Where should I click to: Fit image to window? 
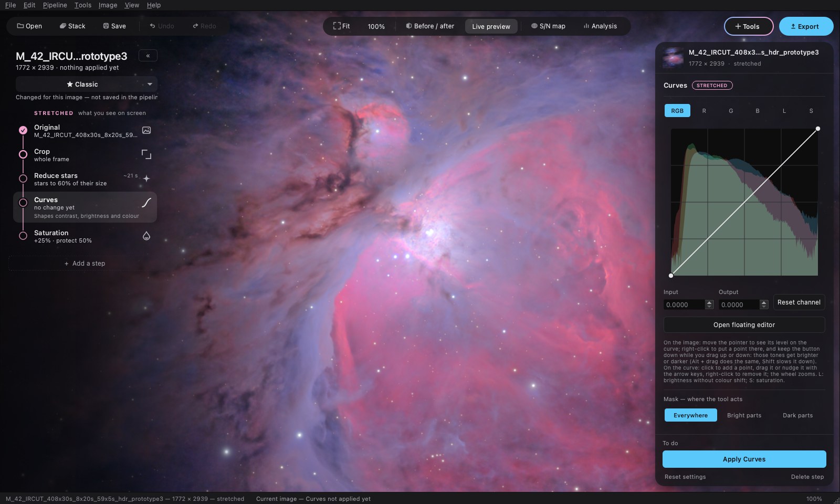point(341,26)
